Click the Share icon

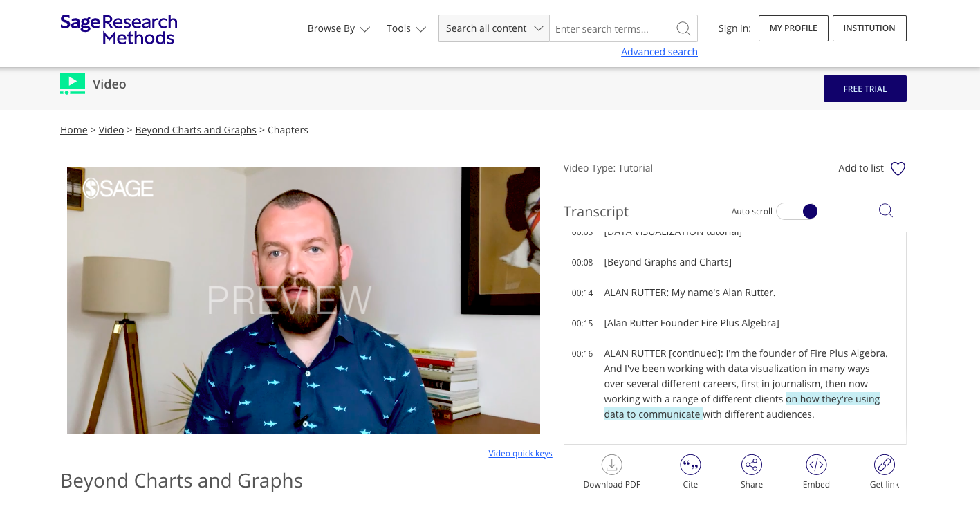(x=752, y=464)
